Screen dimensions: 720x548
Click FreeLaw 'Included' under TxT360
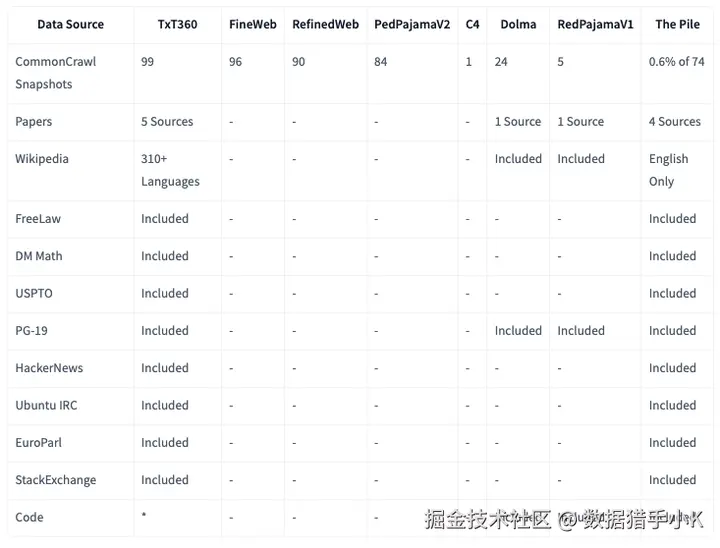[165, 219]
